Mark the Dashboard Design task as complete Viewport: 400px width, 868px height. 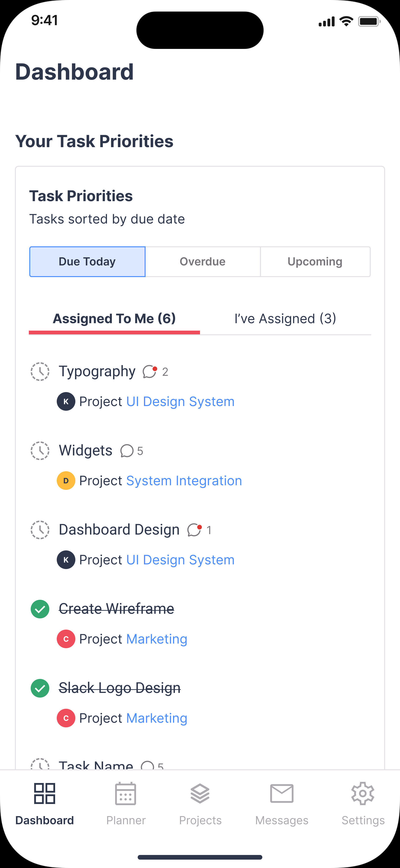click(40, 530)
